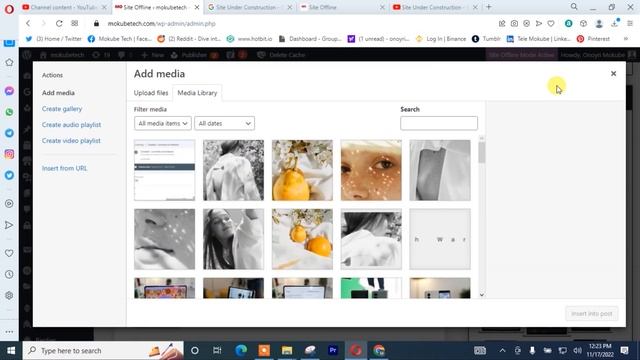Viewport: 640px width, 360px height.
Task: Click the Insert from URL link
Action: (64, 168)
